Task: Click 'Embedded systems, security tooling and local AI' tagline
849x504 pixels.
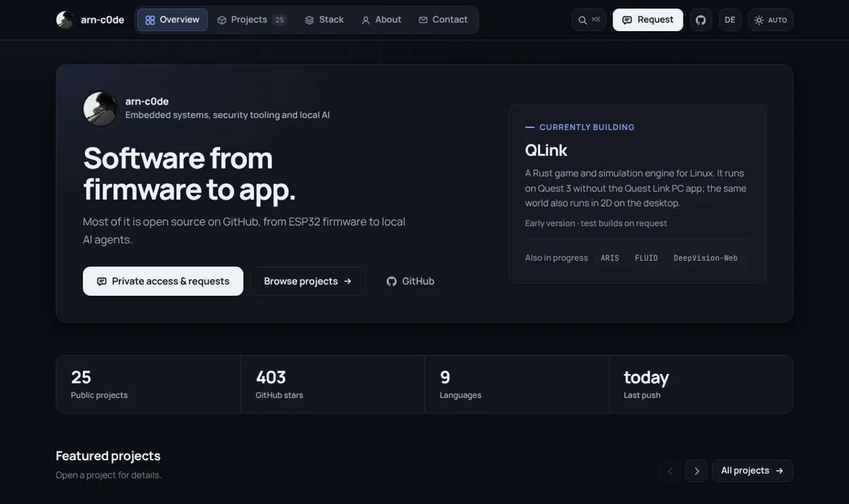Action: (x=227, y=115)
